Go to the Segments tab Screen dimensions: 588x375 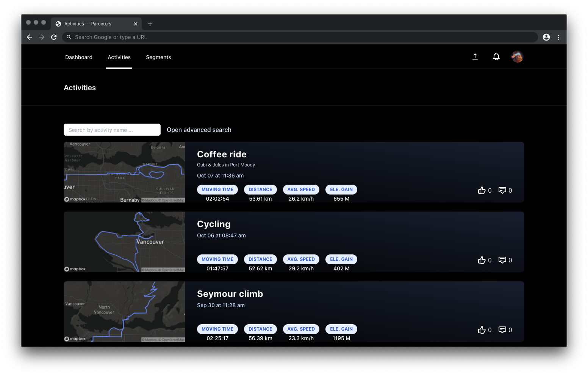(158, 57)
